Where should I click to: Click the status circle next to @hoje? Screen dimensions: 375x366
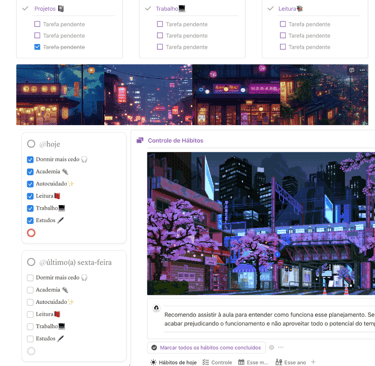click(x=31, y=144)
